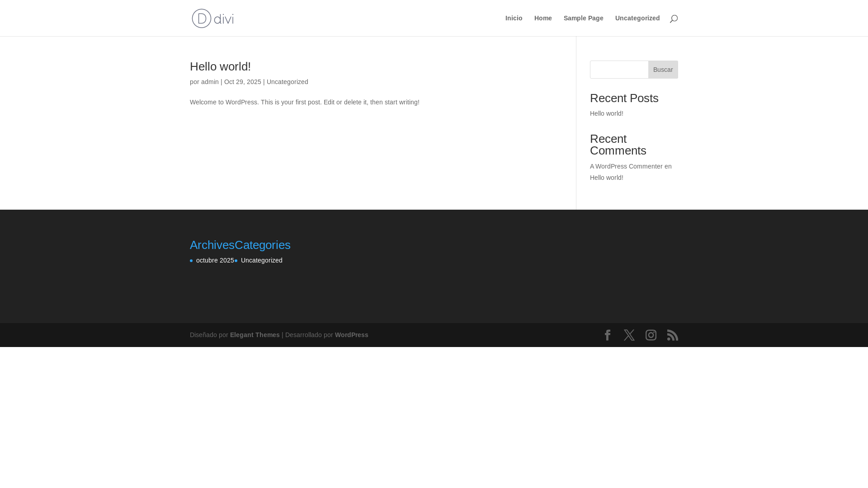Open the Hello world! post title
This screenshot has height=488, width=868.
click(220, 66)
